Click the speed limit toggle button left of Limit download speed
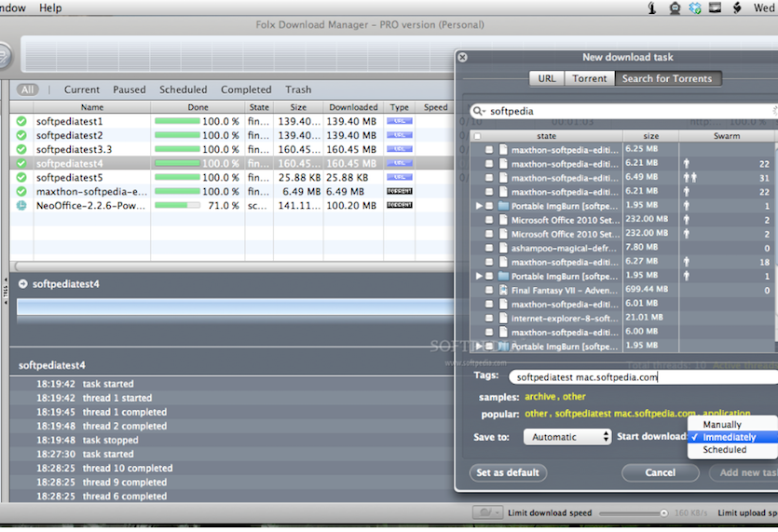 tap(486, 512)
